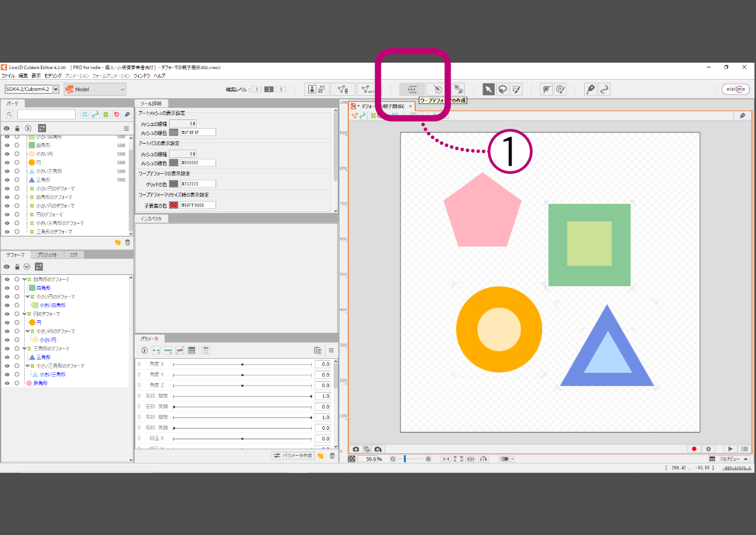Switch to the プロジェクト tab
This screenshot has width=756, height=535.
[x=47, y=255]
